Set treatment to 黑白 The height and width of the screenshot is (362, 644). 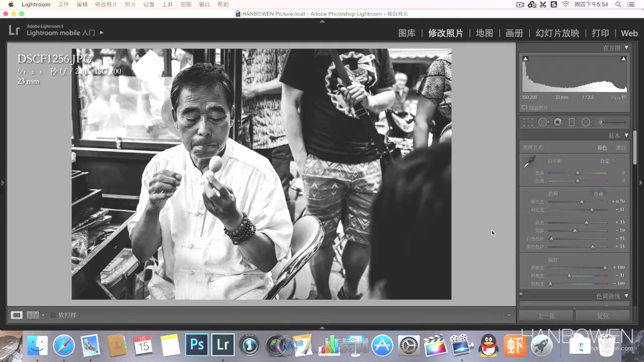[x=621, y=148]
